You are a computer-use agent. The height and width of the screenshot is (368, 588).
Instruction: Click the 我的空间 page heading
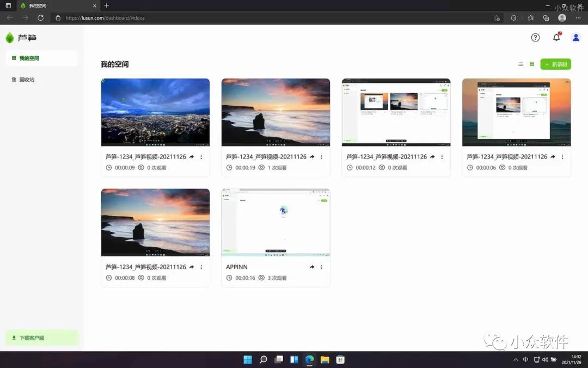[x=114, y=64]
